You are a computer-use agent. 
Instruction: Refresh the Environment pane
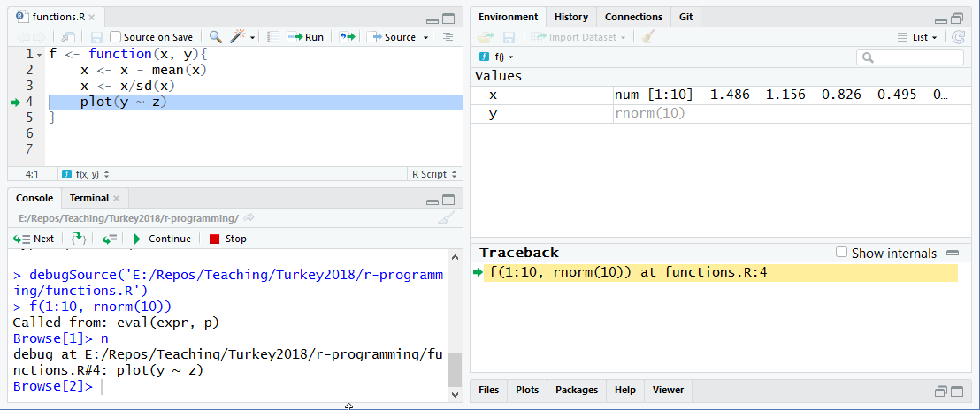(x=958, y=37)
